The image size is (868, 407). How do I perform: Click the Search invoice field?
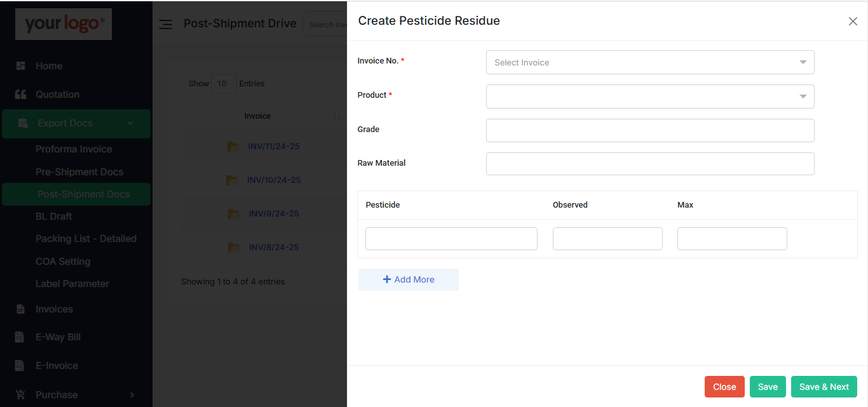pyautogui.click(x=325, y=24)
